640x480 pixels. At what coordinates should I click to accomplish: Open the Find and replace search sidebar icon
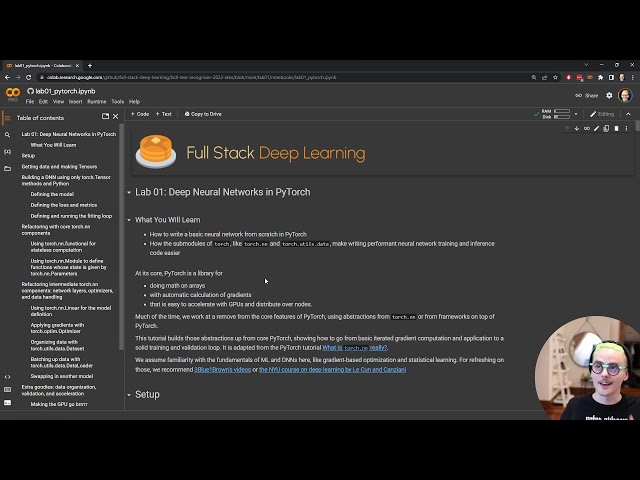click(x=7, y=134)
